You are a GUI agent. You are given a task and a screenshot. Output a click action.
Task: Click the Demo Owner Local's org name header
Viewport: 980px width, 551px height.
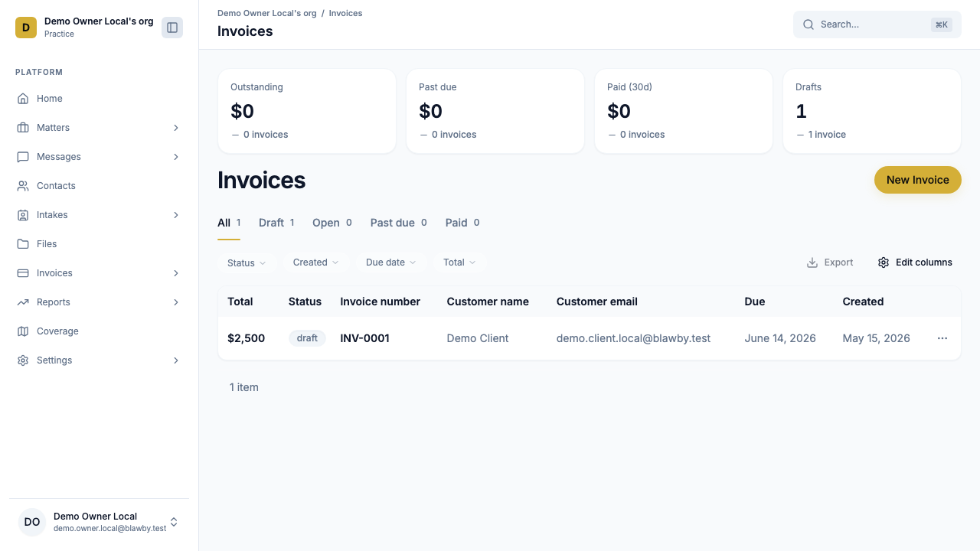click(99, 21)
